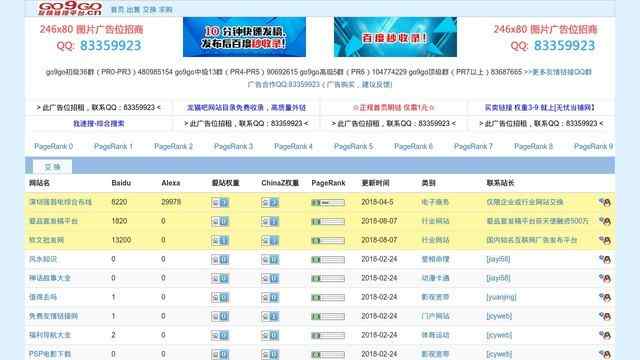Click 广告合作QQ:83359923 link
Screen dimensions: 640x360
pos(320,84)
